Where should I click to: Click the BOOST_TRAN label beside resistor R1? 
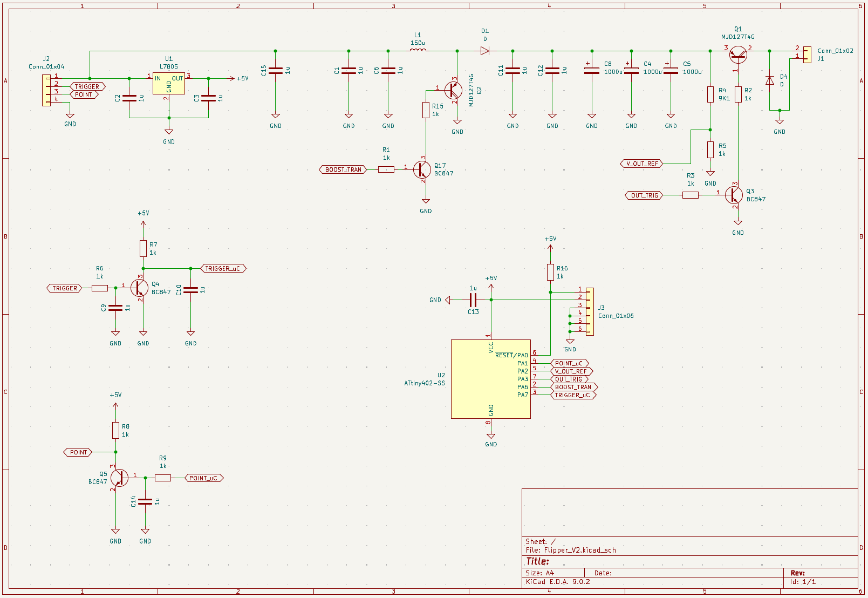tap(343, 169)
